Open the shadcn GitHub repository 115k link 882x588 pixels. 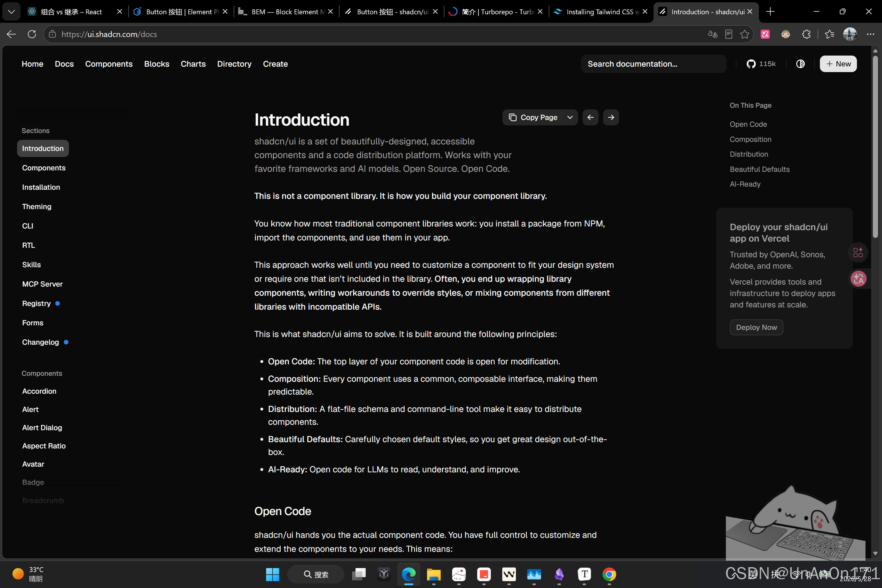click(x=761, y=64)
